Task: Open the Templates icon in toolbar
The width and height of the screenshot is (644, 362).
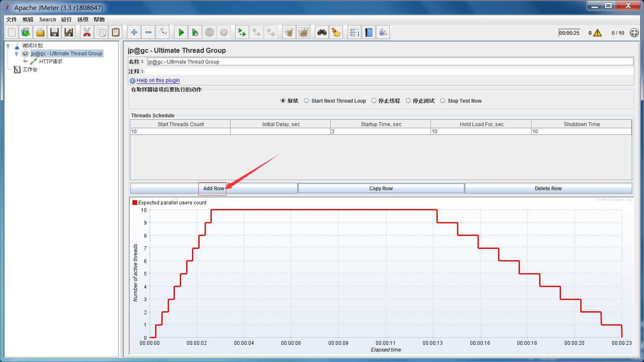Action: (x=26, y=32)
